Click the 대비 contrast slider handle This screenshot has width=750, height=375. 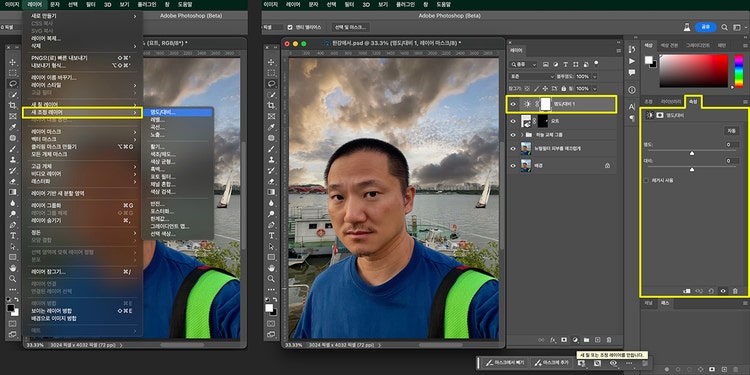692,170
